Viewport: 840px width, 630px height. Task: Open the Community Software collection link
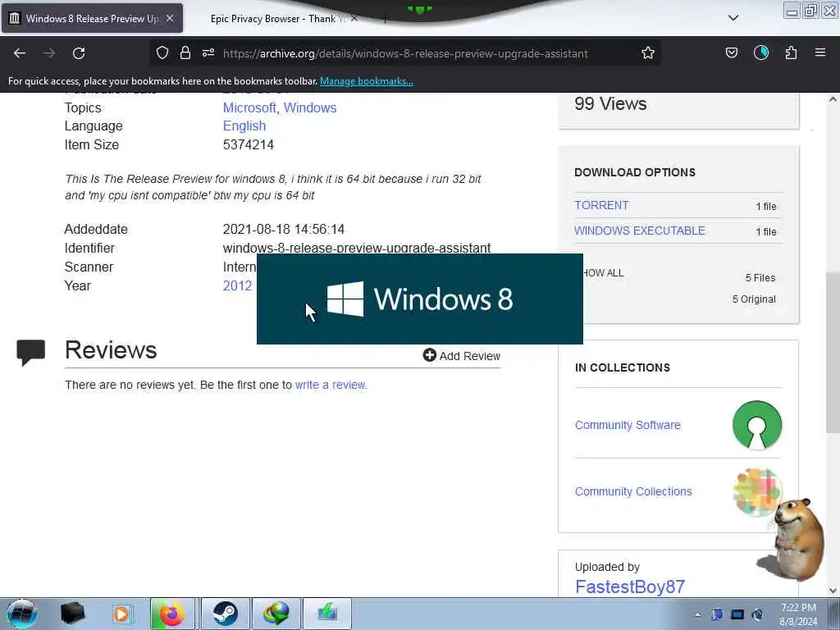(628, 425)
